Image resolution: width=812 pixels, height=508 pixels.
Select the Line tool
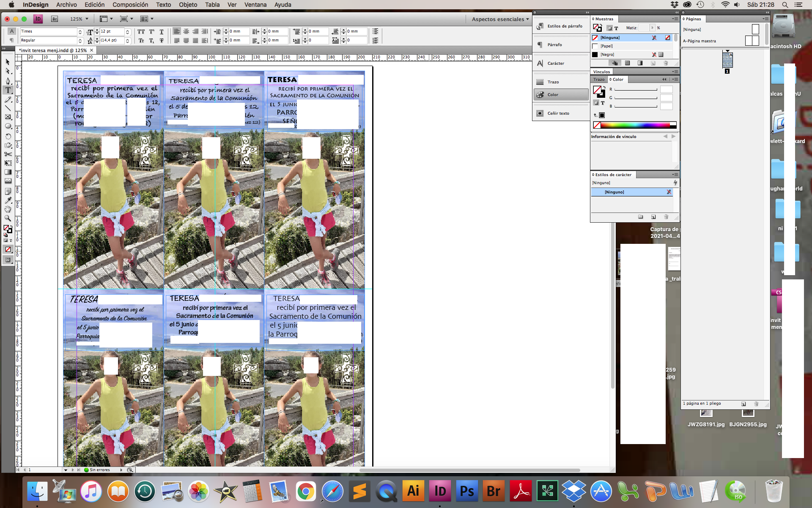coord(8,108)
